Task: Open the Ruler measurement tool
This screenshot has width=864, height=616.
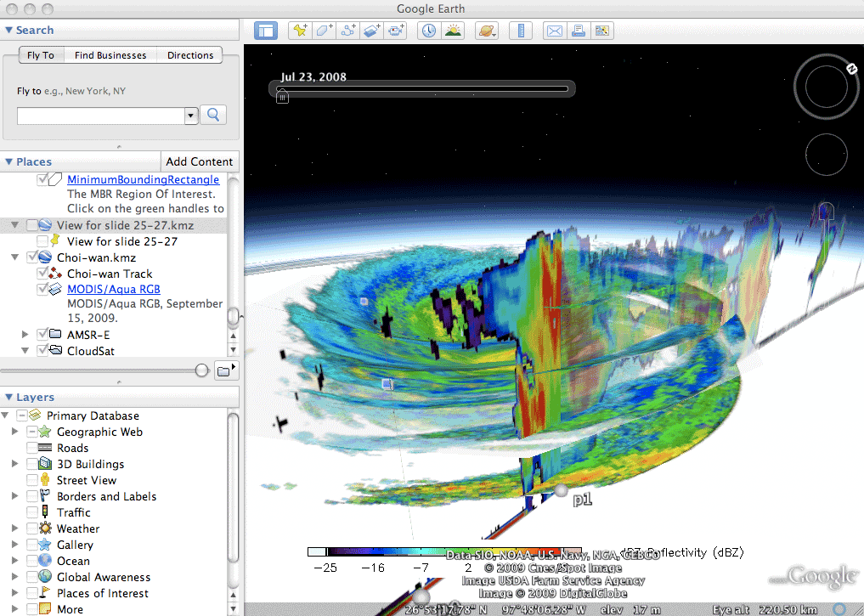Action: click(520, 31)
